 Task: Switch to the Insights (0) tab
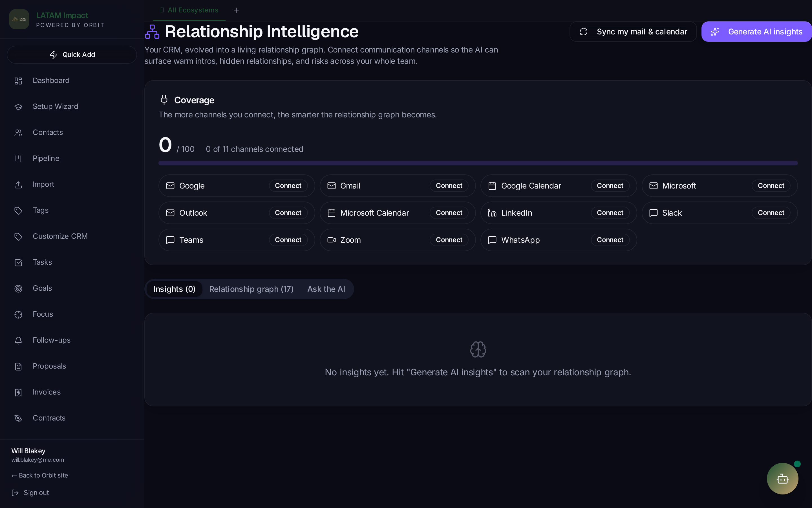click(174, 289)
